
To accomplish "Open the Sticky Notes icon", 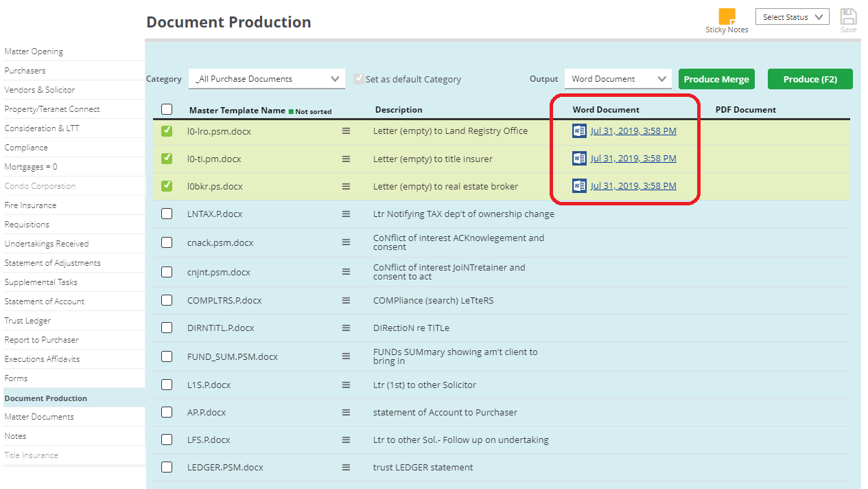I will (727, 16).
